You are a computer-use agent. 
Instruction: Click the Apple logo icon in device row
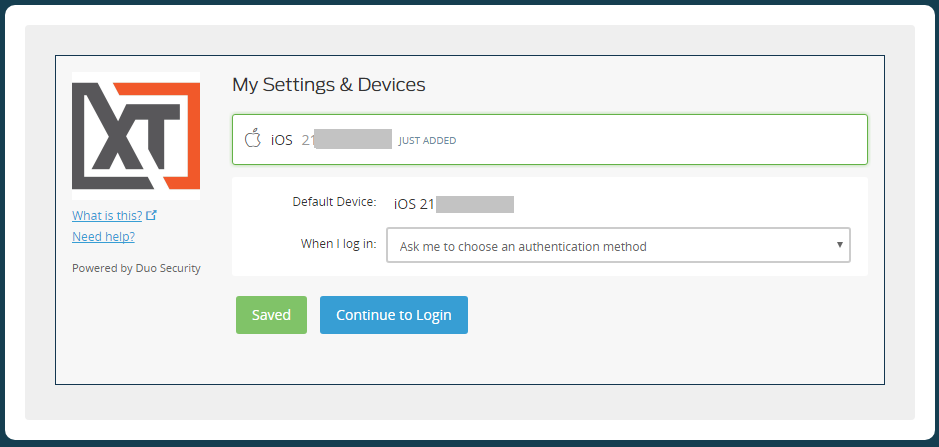[253, 139]
